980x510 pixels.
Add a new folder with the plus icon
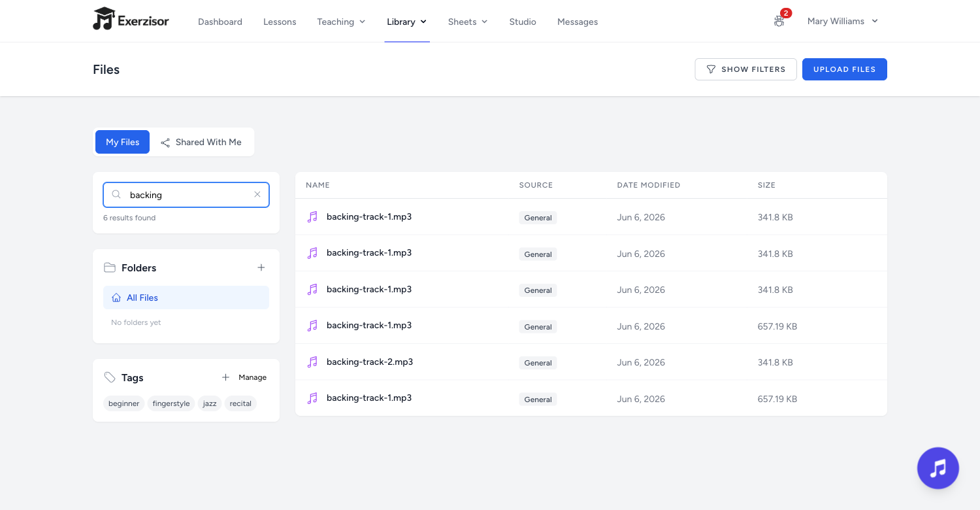[x=261, y=267]
